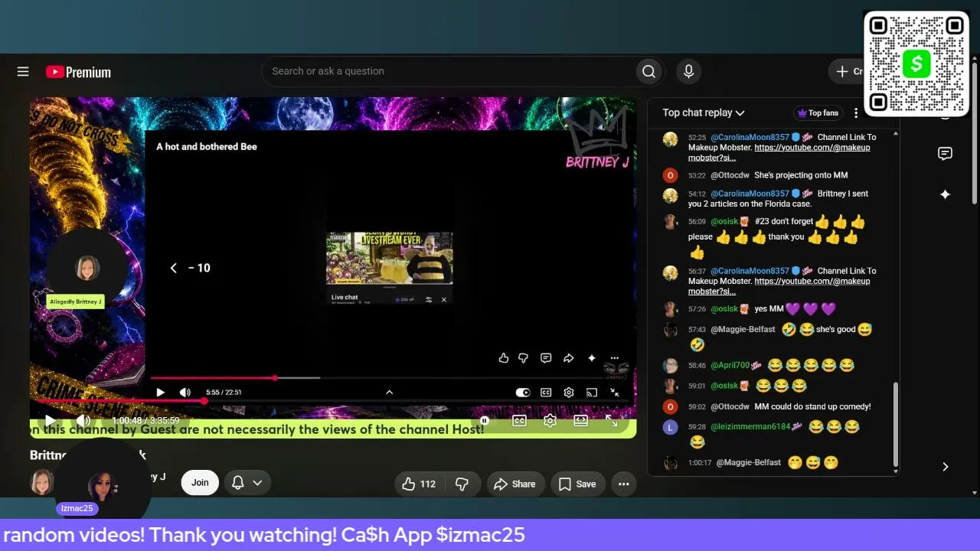Like the inner video with thumbs up
This screenshot has width=980, height=551.
tap(503, 358)
